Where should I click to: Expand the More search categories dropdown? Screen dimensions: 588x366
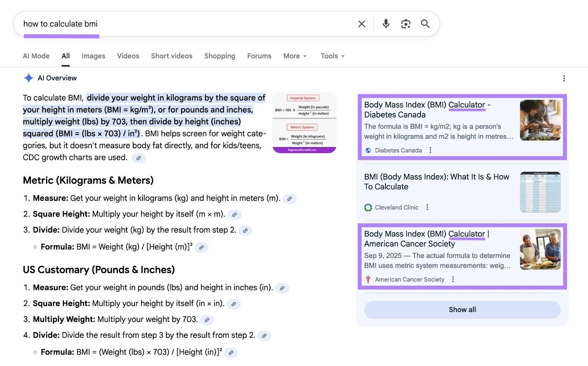click(295, 56)
